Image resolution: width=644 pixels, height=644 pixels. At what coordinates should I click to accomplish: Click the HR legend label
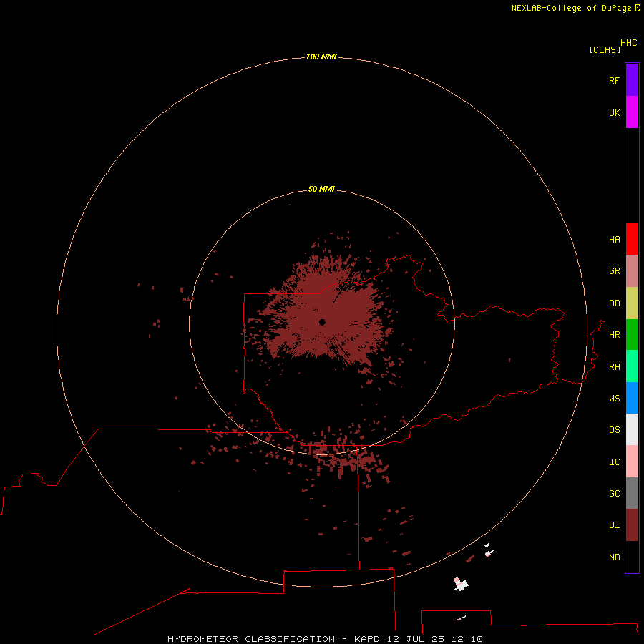pyautogui.click(x=614, y=335)
